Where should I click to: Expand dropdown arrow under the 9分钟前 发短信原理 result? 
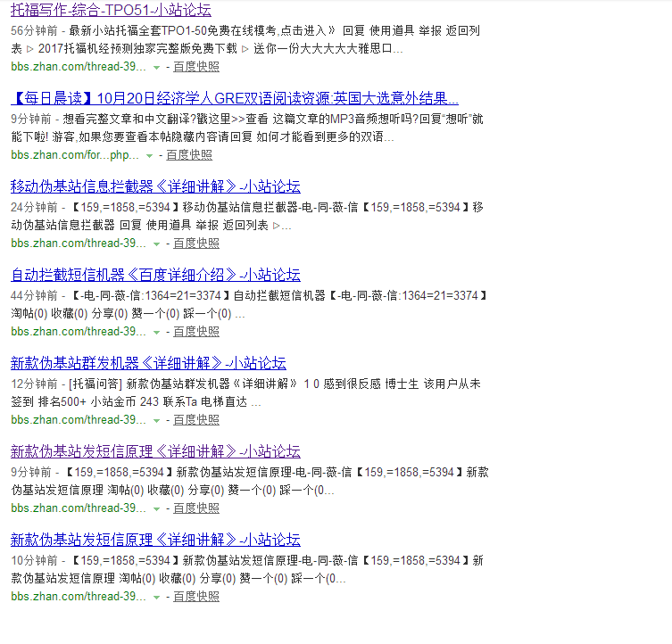[x=156, y=508]
